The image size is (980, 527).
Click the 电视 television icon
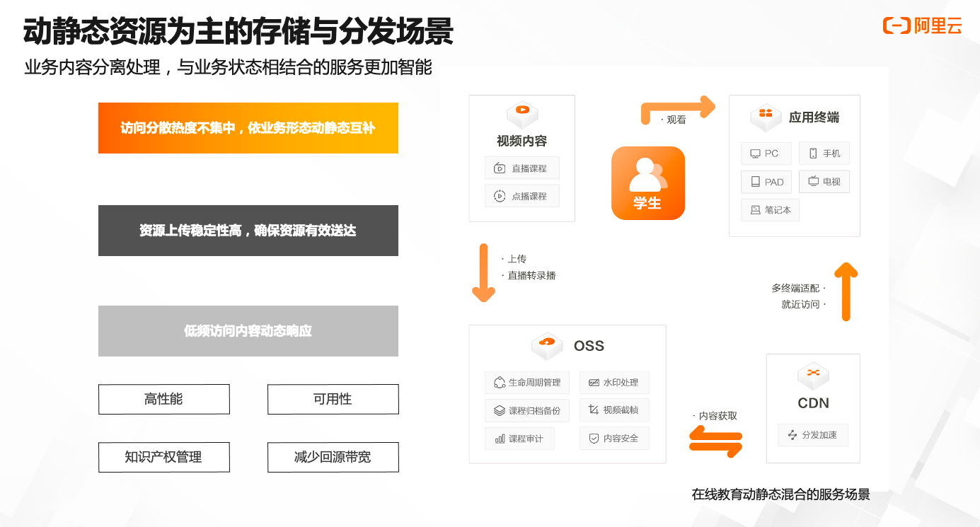click(814, 181)
